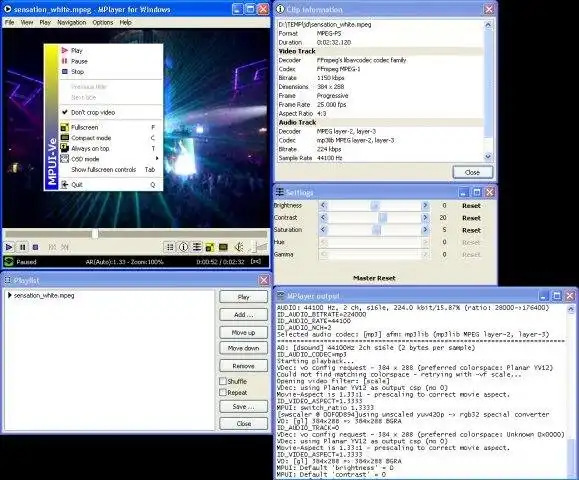The image size is (579, 480).
Task: Click the Clip Information window title icon
Action: click(x=280, y=9)
